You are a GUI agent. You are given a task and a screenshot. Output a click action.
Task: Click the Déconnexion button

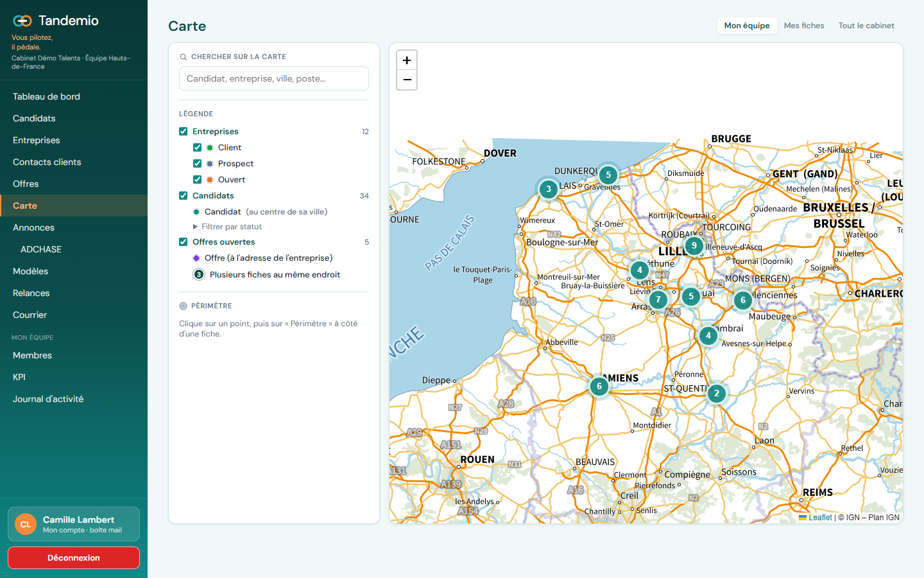[x=74, y=557]
